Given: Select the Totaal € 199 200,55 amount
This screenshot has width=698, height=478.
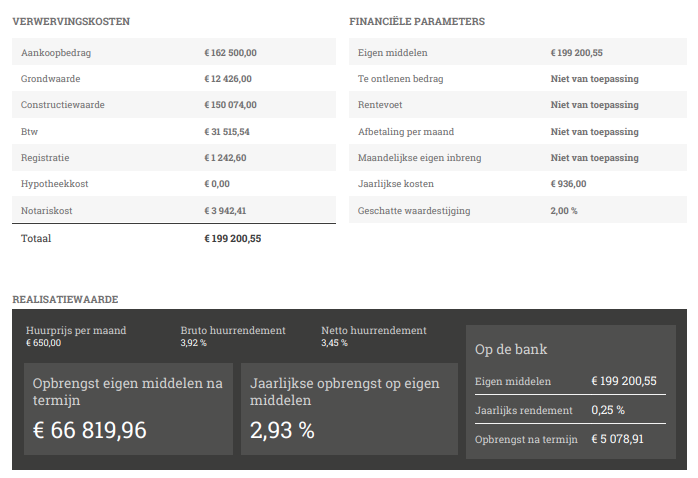Looking at the screenshot, I should [233, 238].
